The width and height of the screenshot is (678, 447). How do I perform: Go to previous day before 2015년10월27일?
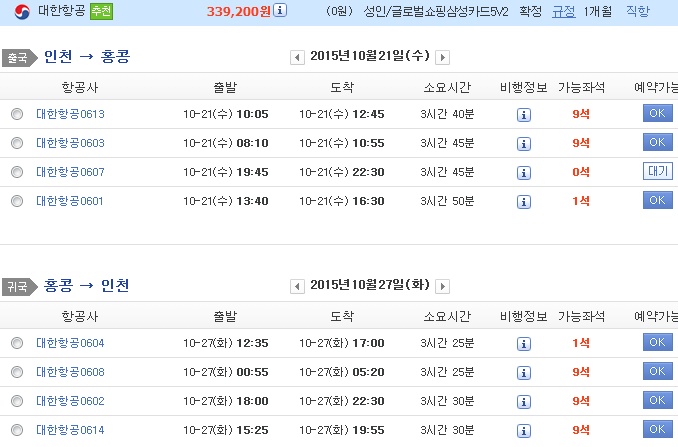(297, 286)
